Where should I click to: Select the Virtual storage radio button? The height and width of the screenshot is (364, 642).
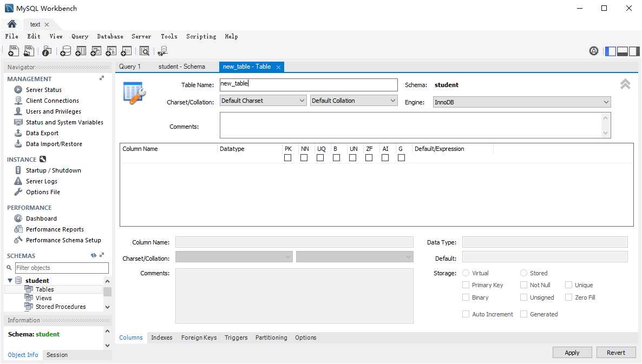pyautogui.click(x=466, y=273)
